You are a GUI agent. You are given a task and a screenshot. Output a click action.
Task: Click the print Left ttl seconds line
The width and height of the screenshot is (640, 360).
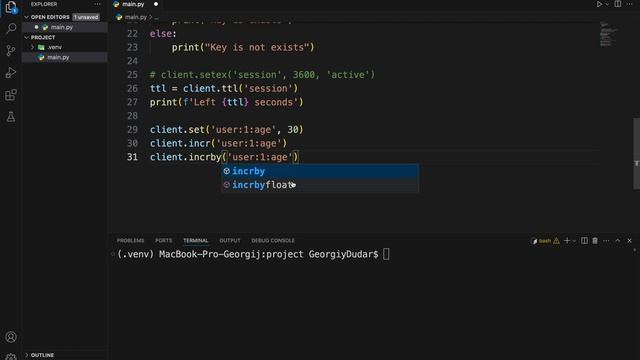click(x=227, y=102)
